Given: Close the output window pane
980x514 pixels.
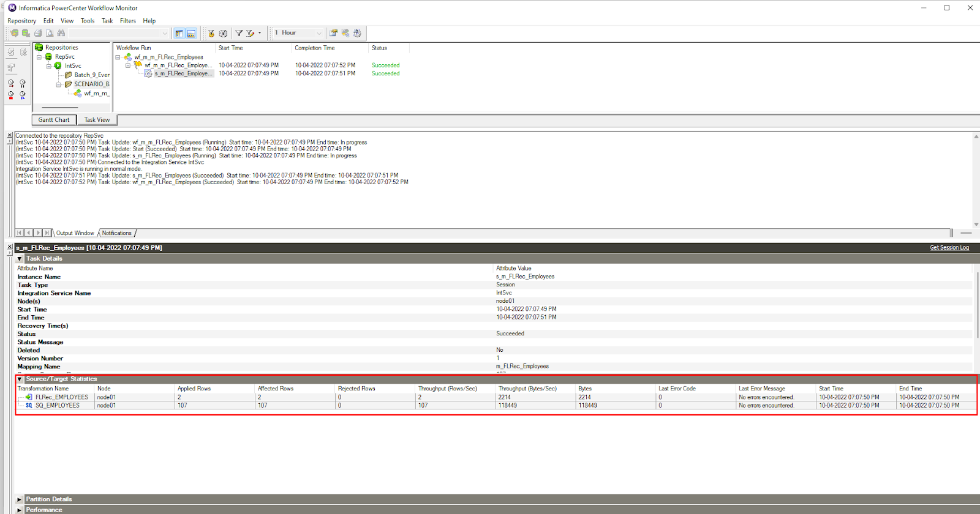Looking at the screenshot, I should (10, 135).
